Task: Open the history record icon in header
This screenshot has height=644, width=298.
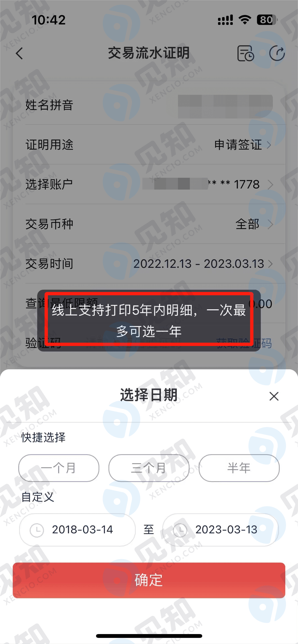Action: [x=246, y=53]
